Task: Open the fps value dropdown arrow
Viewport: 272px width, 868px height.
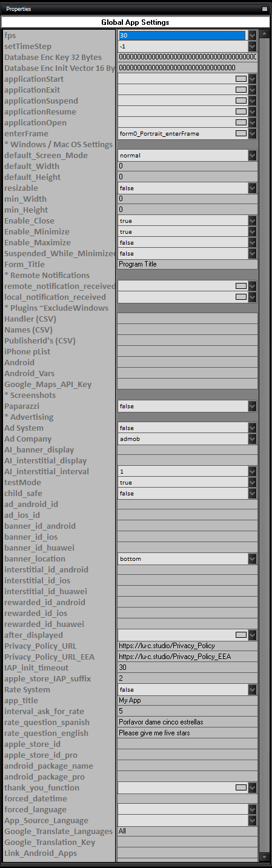Action: [x=253, y=36]
